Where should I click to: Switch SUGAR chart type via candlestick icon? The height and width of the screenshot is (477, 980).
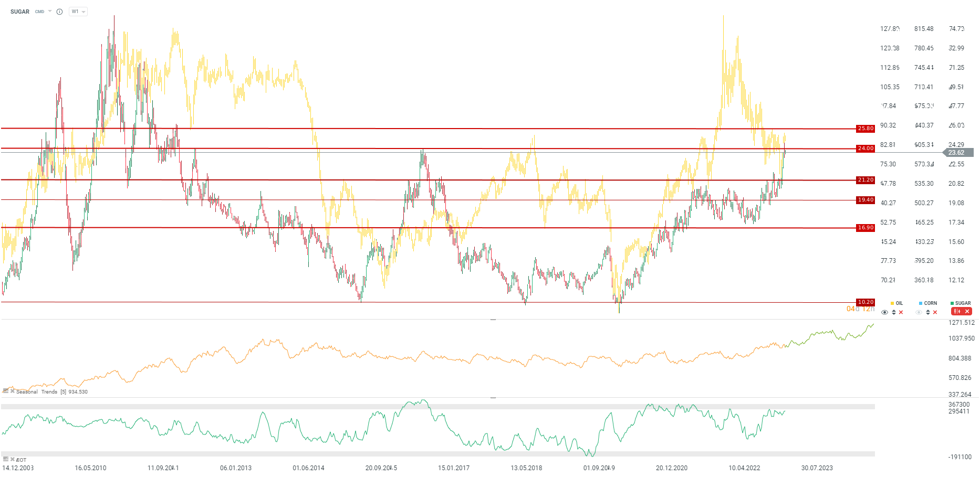(957, 312)
